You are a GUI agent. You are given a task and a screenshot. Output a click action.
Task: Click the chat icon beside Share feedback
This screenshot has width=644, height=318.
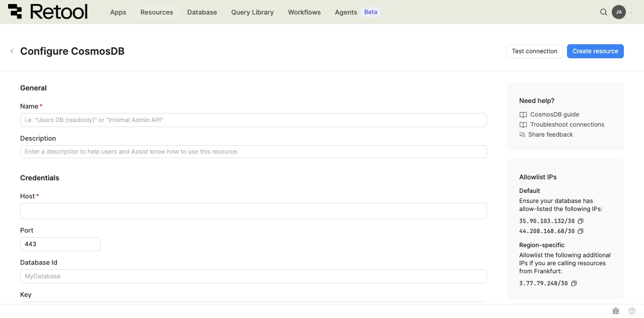[x=522, y=135]
